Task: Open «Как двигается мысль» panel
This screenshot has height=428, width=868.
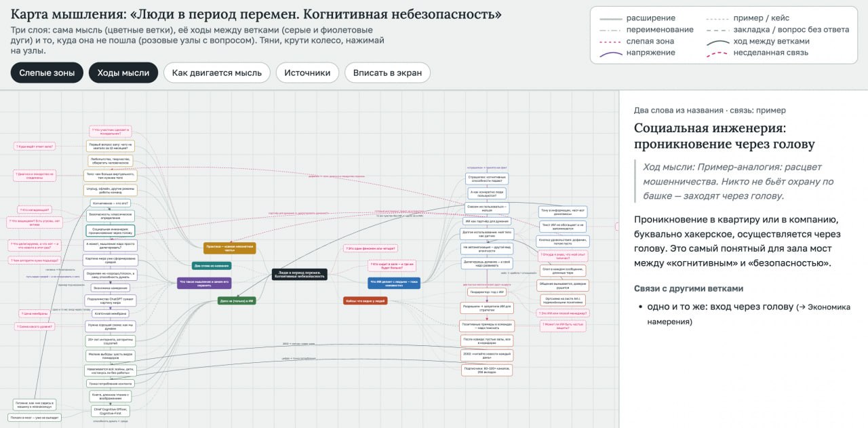Action: [217, 73]
